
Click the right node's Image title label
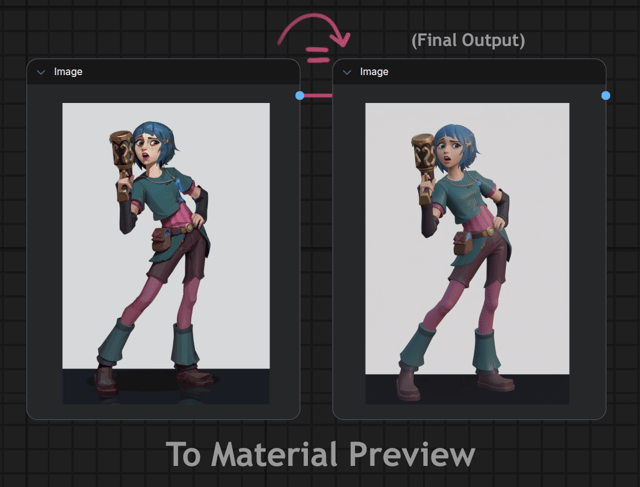coord(374,72)
